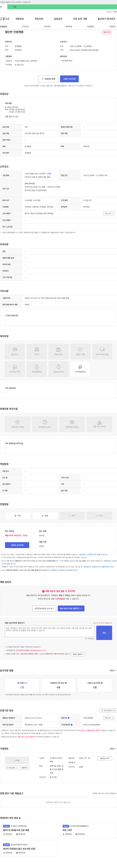Screen dimensions: 117x868
Task: Jump to the 근무조건 section tab
Action: click(x=25, y=27)
